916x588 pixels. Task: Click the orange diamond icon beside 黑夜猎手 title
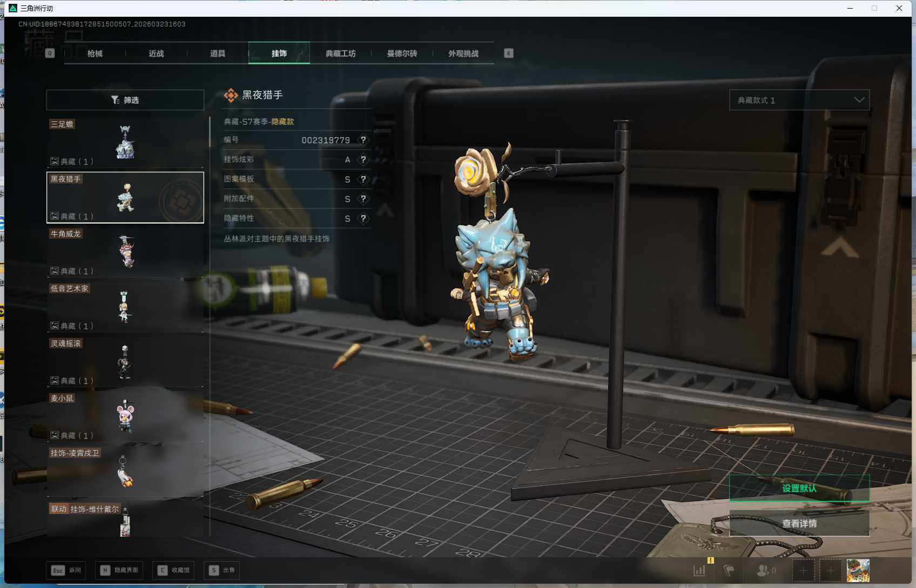231,96
